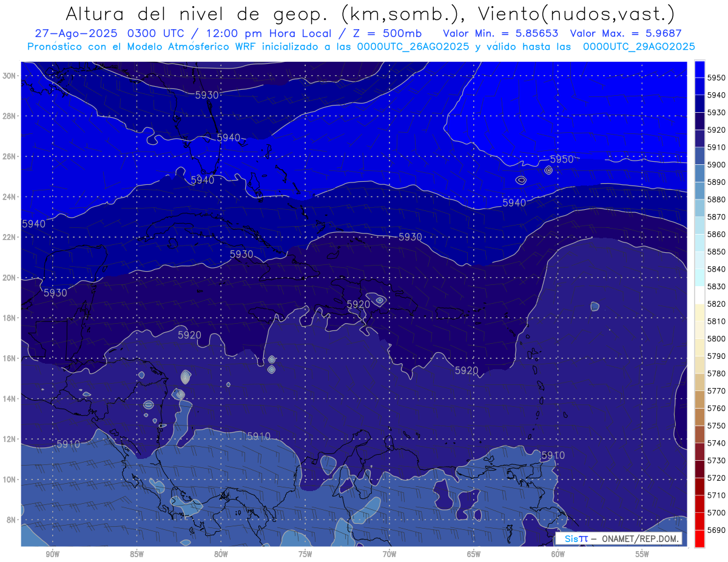Select the 70W longitude axis label

tap(389, 554)
